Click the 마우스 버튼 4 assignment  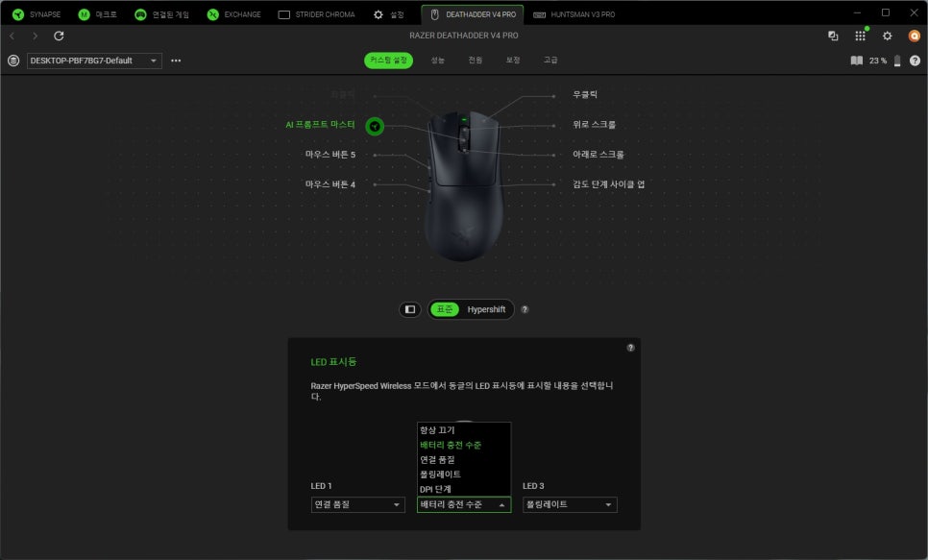[x=330, y=184]
